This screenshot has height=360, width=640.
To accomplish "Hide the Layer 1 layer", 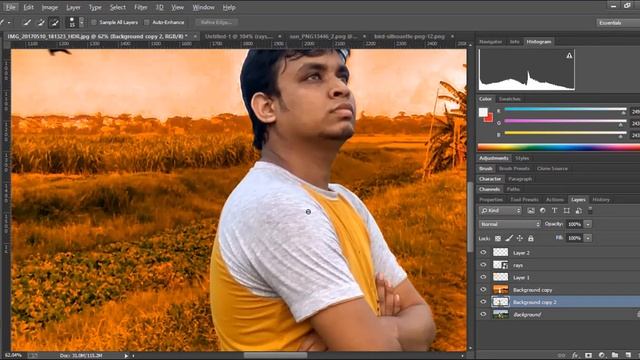I will point(483,277).
